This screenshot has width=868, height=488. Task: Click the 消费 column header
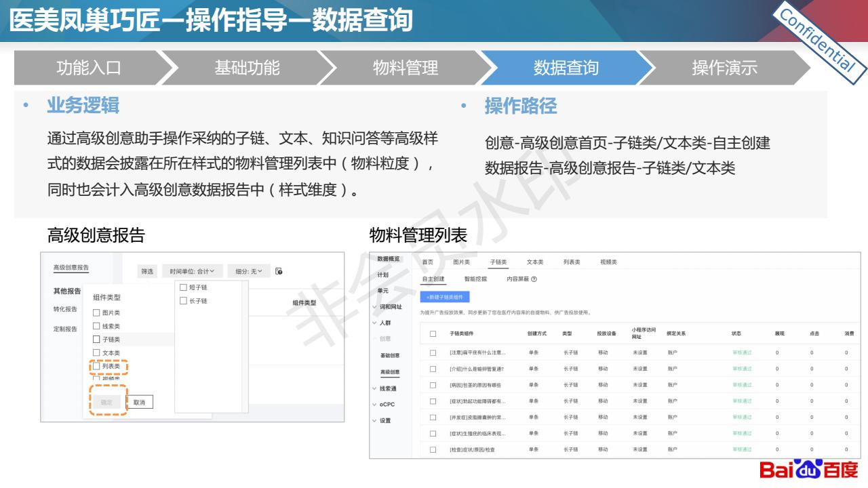849,333
